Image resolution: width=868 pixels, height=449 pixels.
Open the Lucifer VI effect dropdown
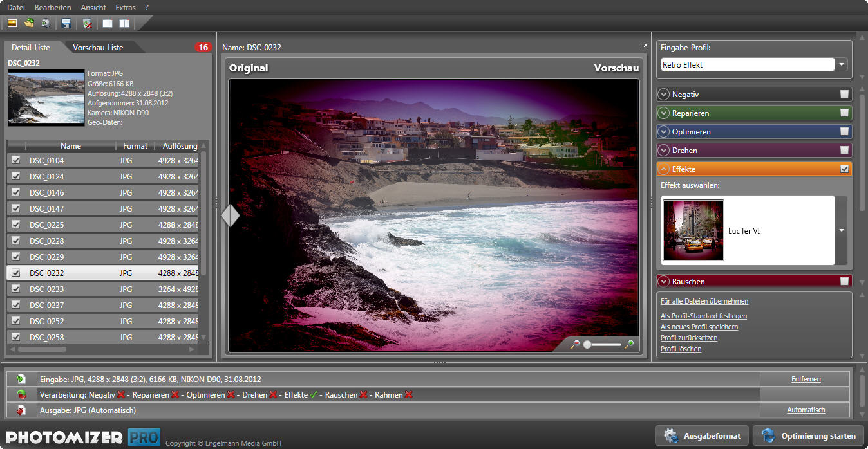pyautogui.click(x=841, y=230)
